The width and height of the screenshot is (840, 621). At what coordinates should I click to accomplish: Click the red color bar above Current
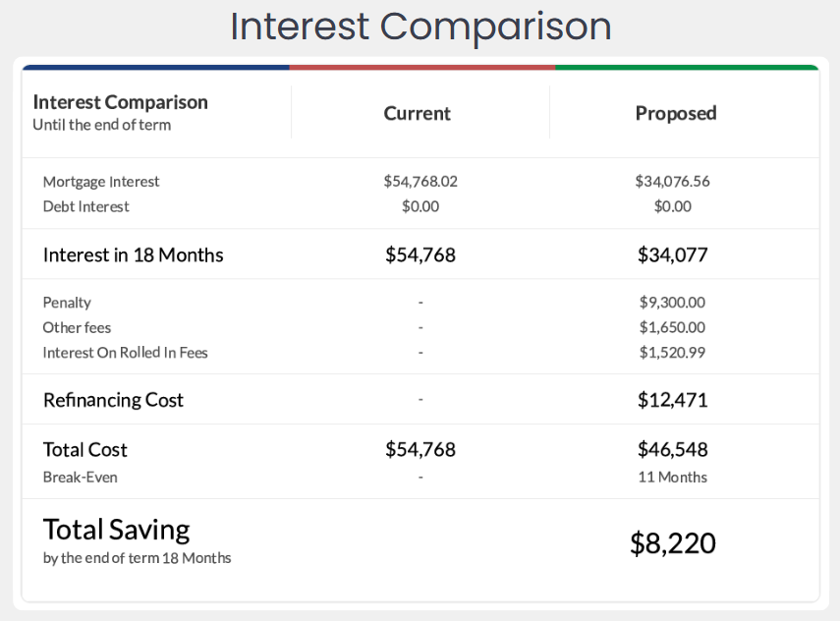coord(422,68)
